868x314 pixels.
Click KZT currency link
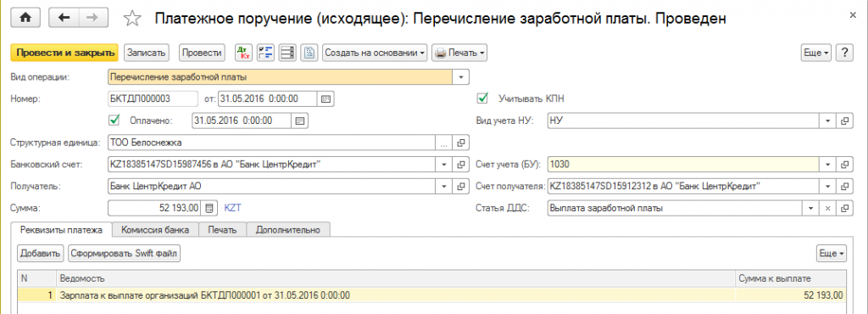coord(232,208)
